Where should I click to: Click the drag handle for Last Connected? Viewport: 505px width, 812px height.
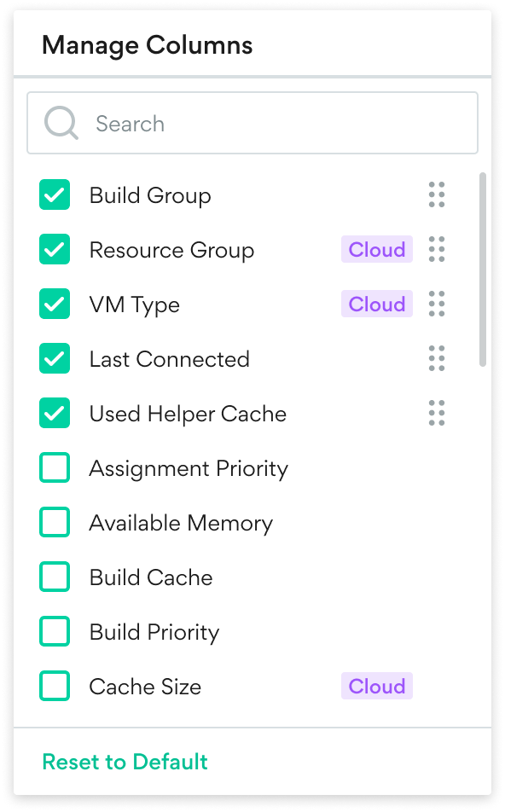coord(437,358)
